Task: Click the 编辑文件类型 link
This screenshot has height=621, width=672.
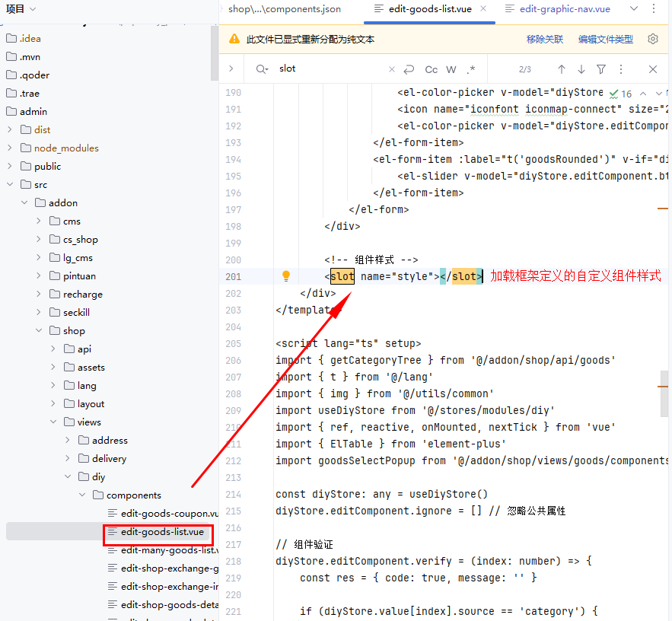Action: (x=605, y=40)
